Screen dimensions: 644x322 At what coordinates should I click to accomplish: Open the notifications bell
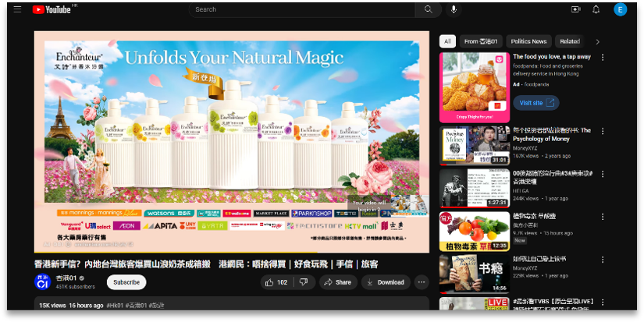coord(596,9)
